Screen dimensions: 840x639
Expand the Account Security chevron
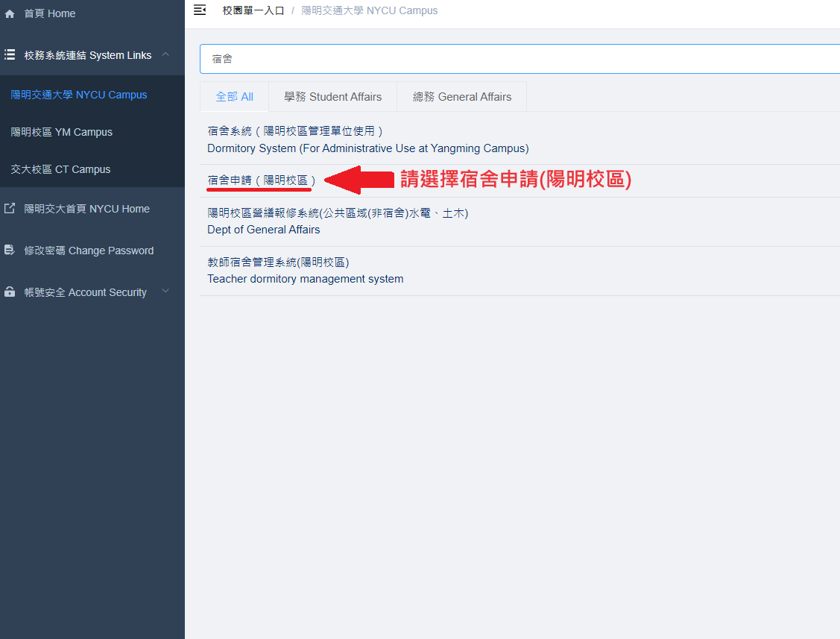[x=165, y=292]
